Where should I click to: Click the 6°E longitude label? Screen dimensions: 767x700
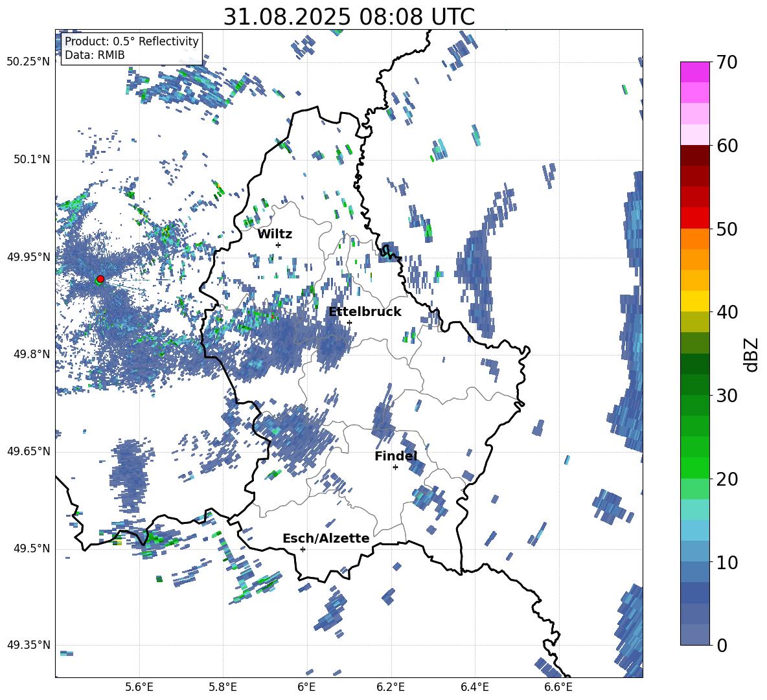(306, 687)
